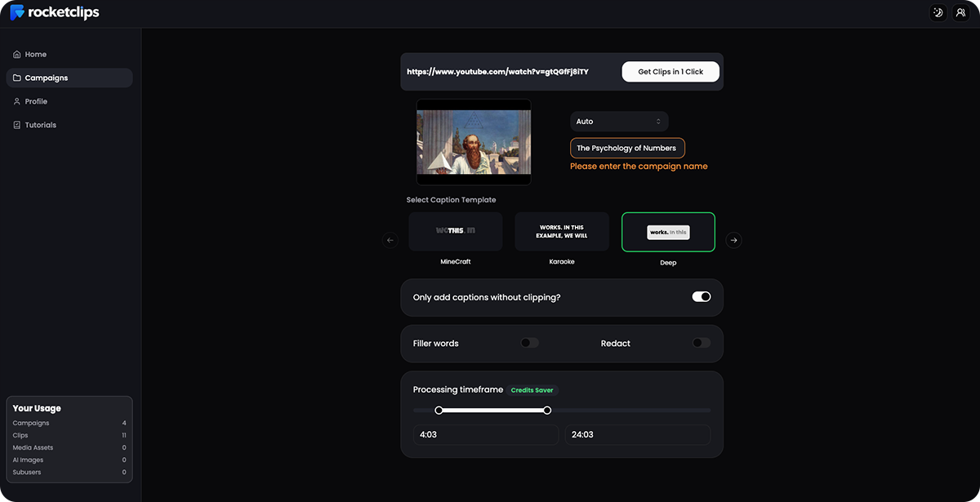Click the rocketclips logo icon

point(16,12)
